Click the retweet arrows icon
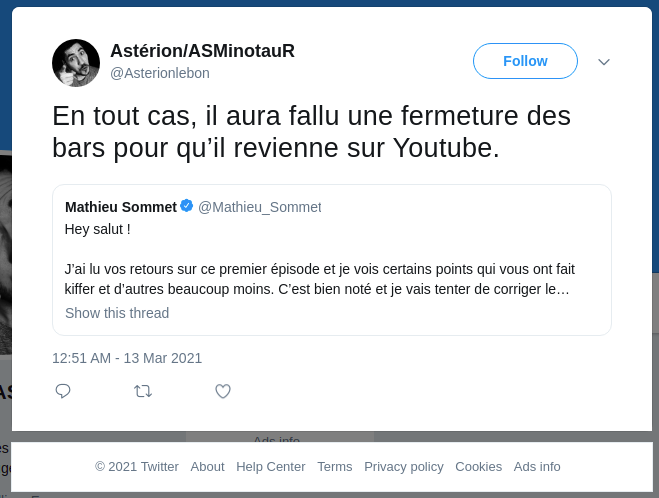This screenshot has height=498, width=659. pyautogui.click(x=143, y=391)
